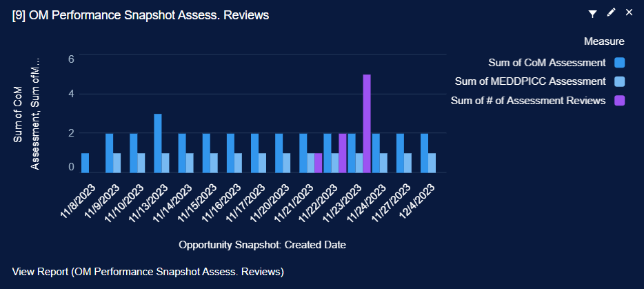Click the Sum of CoM Assessment color swatch
This screenshot has height=289, width=644.
619,63
